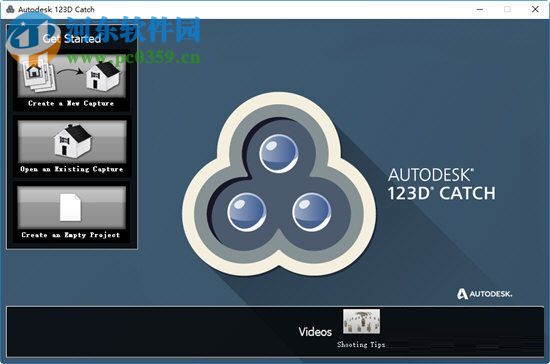
Task: Close the Autodesk 123D Catch window
Action: coord(535,9)
